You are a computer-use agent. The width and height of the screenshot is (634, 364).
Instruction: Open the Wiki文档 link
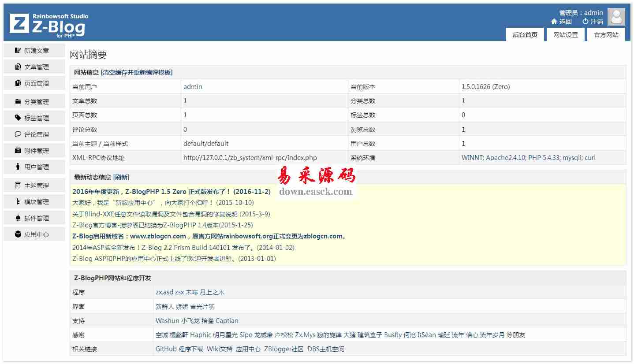(220, 349)
